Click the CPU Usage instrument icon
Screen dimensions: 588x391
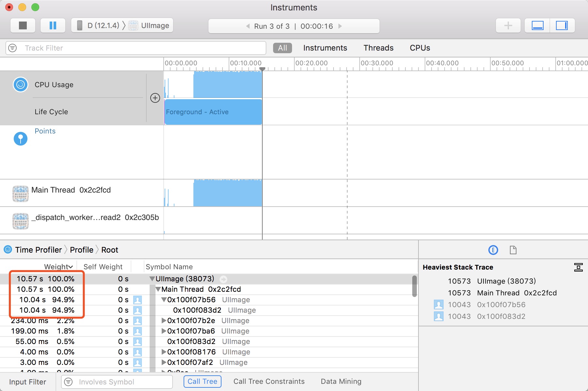point(21,85)
